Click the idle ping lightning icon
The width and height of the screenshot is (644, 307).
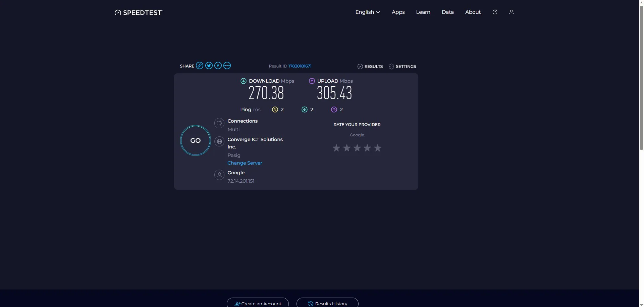[x=275, y=109]
